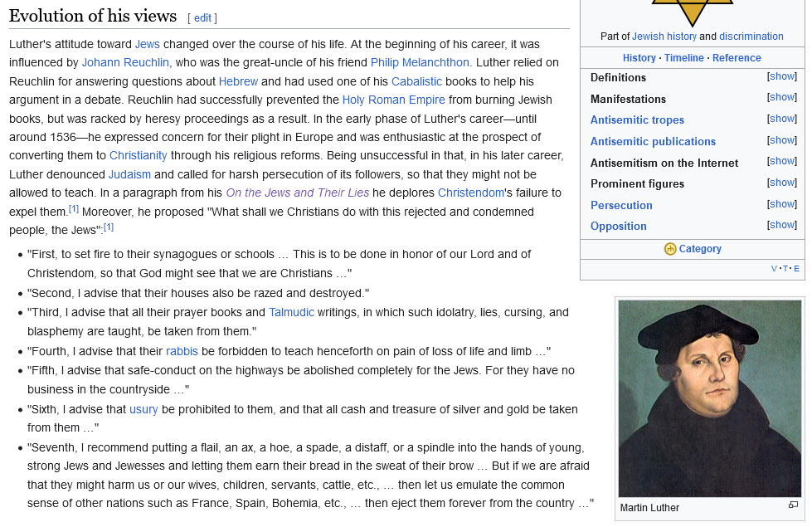Toggle the Opposition section open

coord(781,225)
